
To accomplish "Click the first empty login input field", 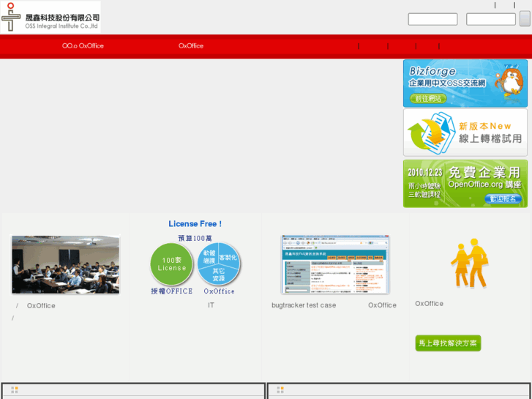I will pyautogui.click(x=432, y=19).
